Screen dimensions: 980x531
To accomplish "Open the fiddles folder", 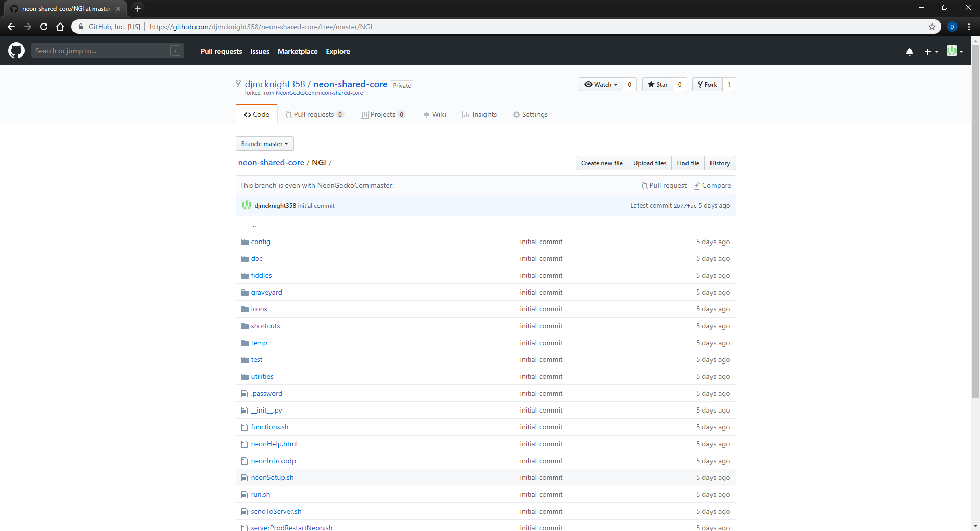I will pos(261,276).
